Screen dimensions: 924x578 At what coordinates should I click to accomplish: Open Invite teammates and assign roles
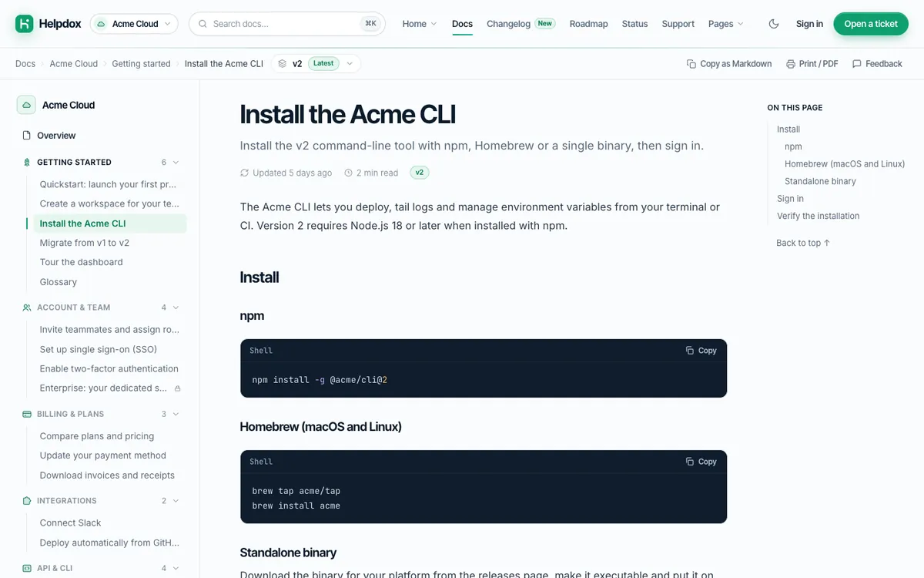(108, 329)
